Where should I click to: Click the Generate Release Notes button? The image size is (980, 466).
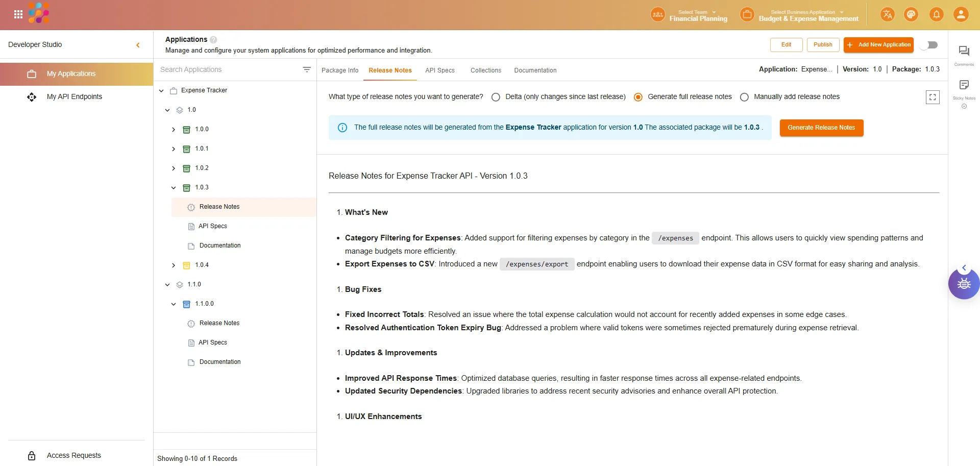pos(821,128)
